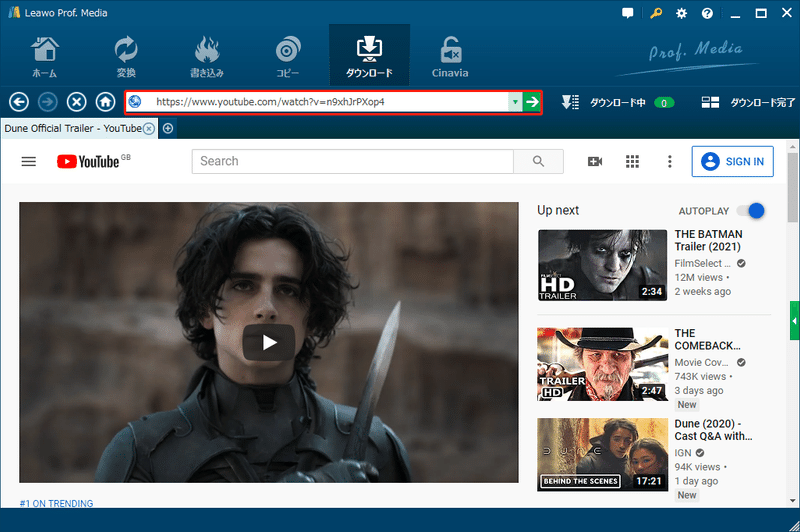800x532 pixels.
Task: Click THE BATMAN Trailer (2021) title
Action: click(x=708, y=240)
